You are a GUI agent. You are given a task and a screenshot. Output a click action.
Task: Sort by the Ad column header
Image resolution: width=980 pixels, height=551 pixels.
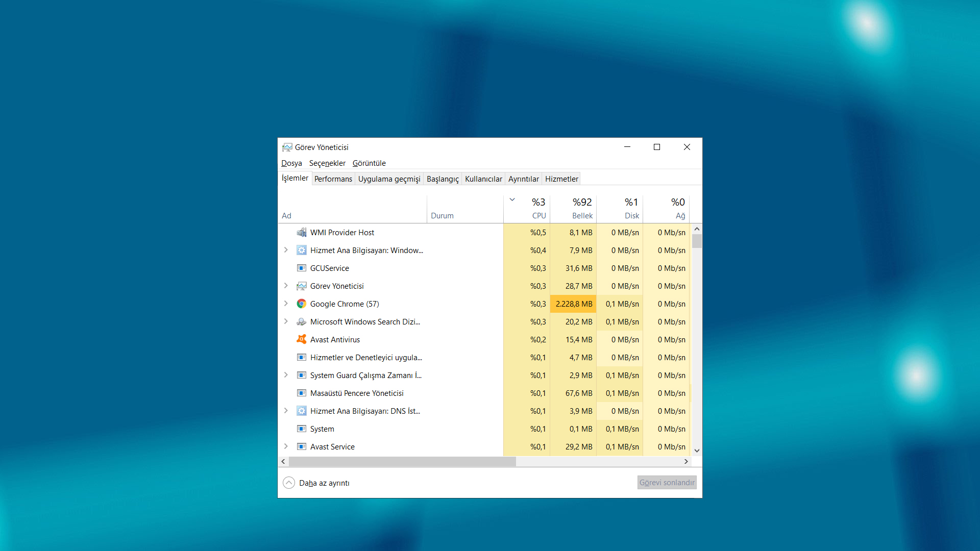[352, 209]
